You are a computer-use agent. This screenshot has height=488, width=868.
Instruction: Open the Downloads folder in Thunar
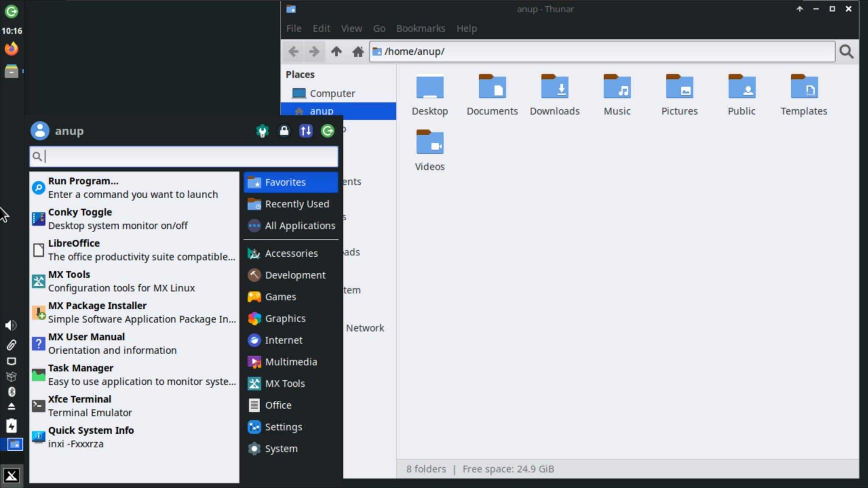[x=554, y=93]
